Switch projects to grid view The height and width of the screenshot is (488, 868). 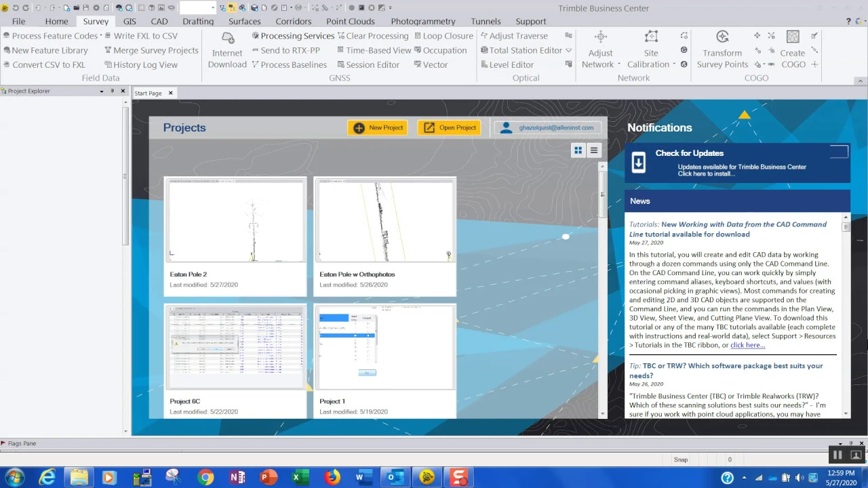click(578, 150)
